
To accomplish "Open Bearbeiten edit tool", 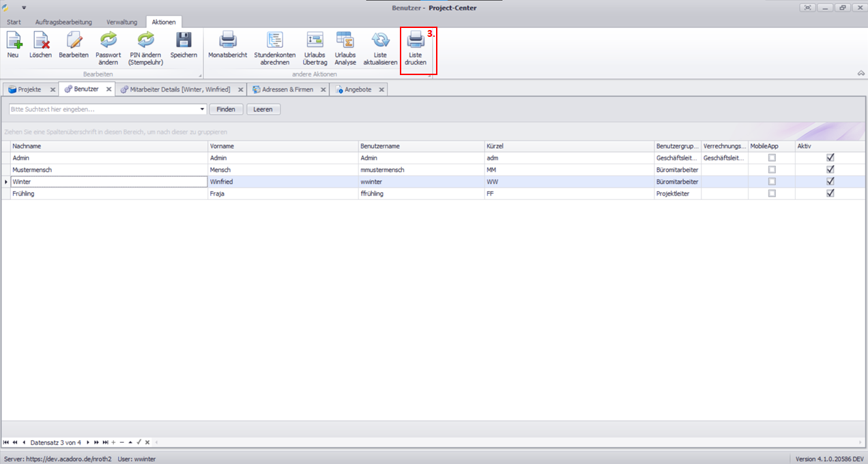I will [74, 40].
